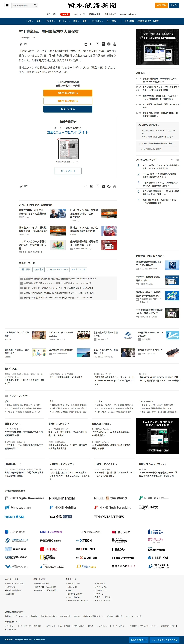Expand the オピニオン navigation dropdown
Viewport: 184px width, 644px height.
pos(97,21)
